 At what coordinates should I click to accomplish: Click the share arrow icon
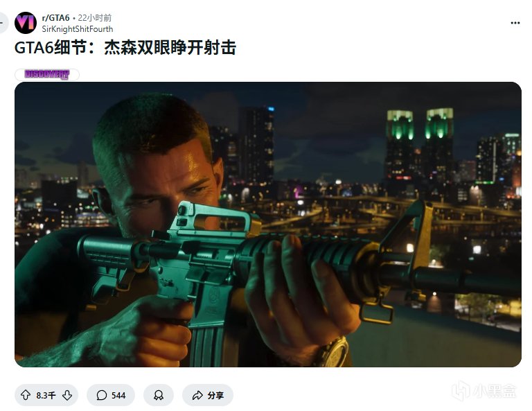click(197, 395)
